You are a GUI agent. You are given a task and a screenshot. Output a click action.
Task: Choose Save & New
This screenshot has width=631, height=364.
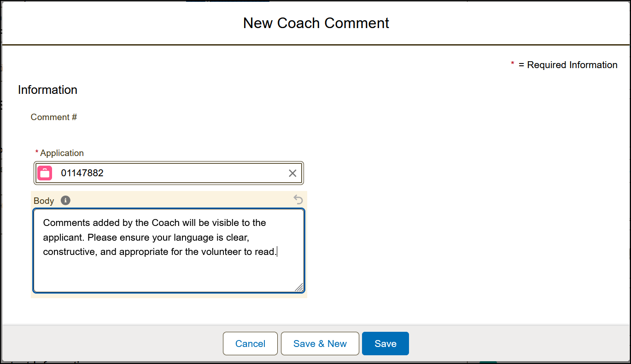(320, 343)
